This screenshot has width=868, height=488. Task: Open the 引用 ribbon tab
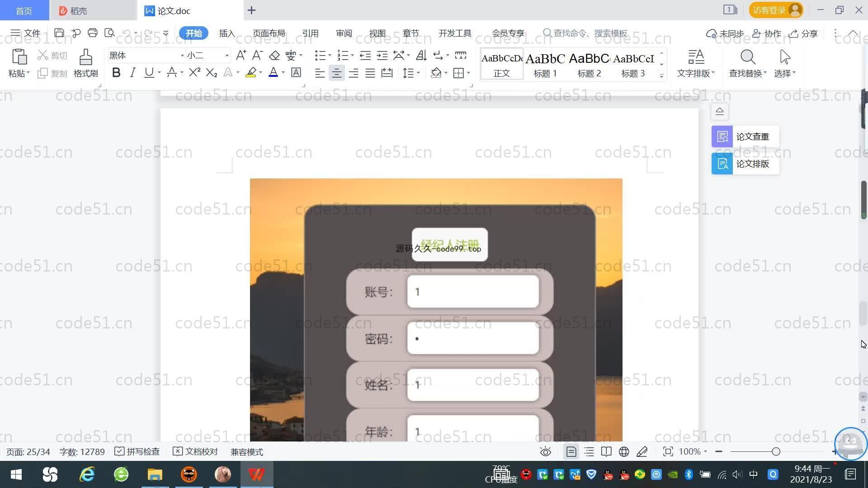[x=310, y=33]
